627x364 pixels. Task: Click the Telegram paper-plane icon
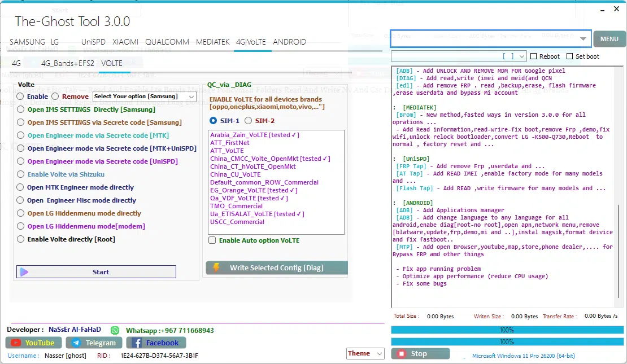click(76, 343)
